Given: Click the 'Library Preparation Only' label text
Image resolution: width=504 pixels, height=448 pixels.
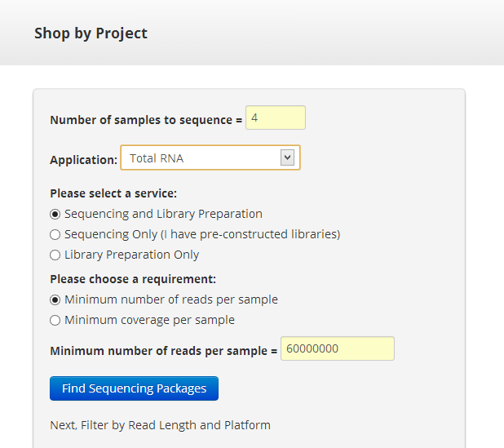Looking at the screenshot, I should pyautogui.click(x=131, y=255).
